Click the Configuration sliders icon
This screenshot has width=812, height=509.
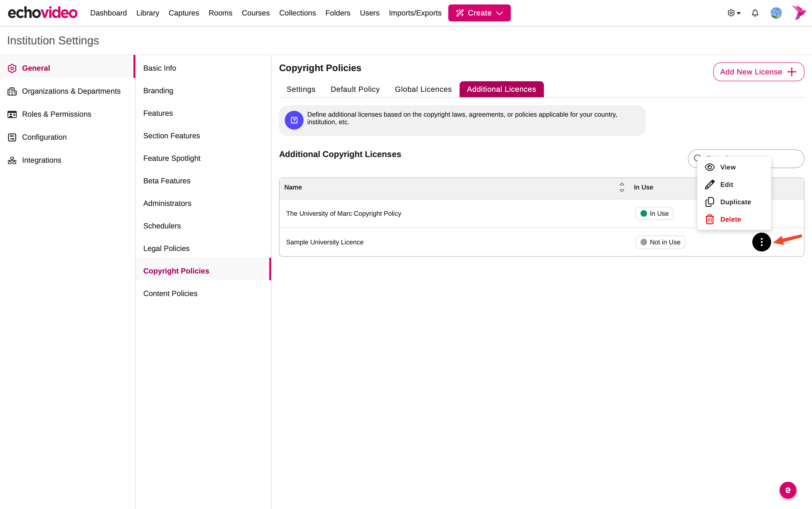[x=12, y=137]
